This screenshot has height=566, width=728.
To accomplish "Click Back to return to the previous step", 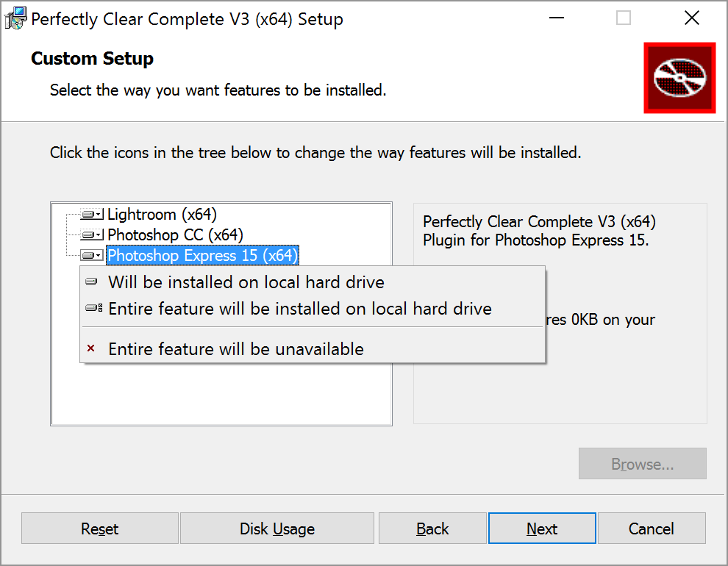I will [x=432, y=528].
